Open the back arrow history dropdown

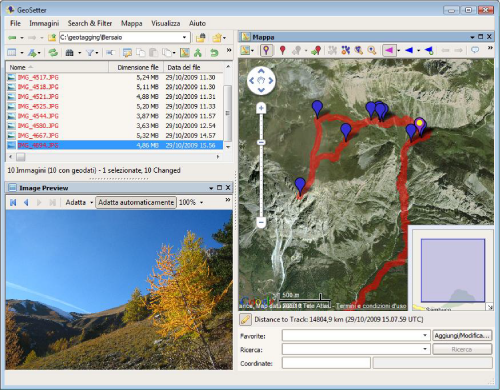[x=22, y=38]
